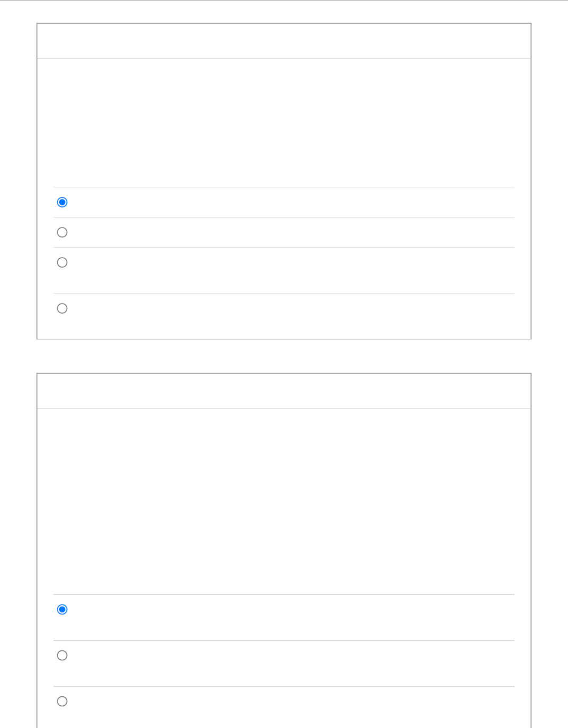The height and width of the screenshot is (728, 568).
Task: Pick third radio option in top question card
Action: pos(62,262)
